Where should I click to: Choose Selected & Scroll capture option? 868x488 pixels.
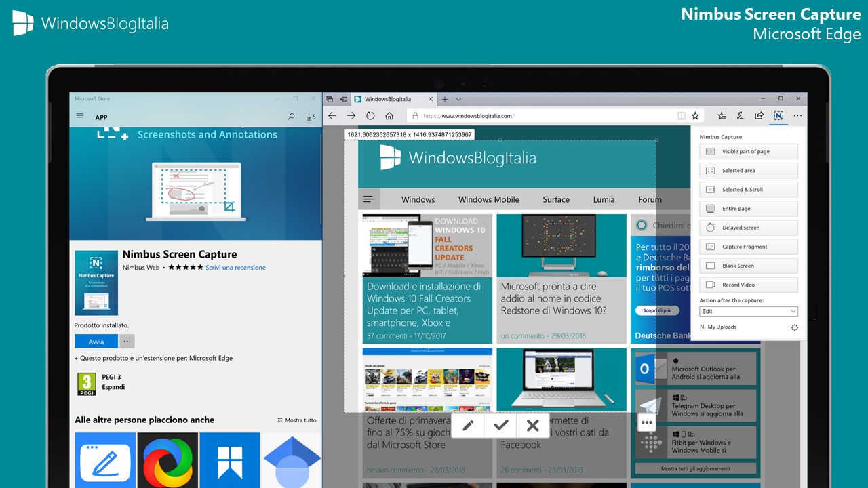(749, 190)
